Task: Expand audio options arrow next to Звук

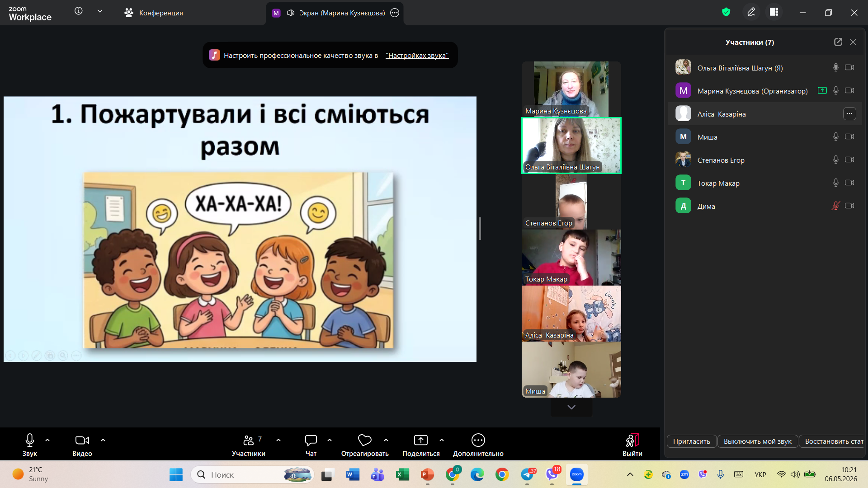Action: [47, 440]
